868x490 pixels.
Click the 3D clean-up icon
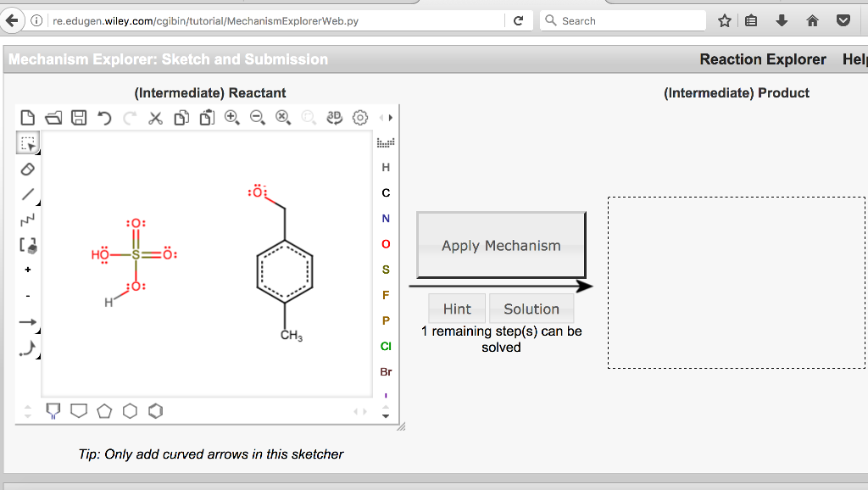(335, 118)
